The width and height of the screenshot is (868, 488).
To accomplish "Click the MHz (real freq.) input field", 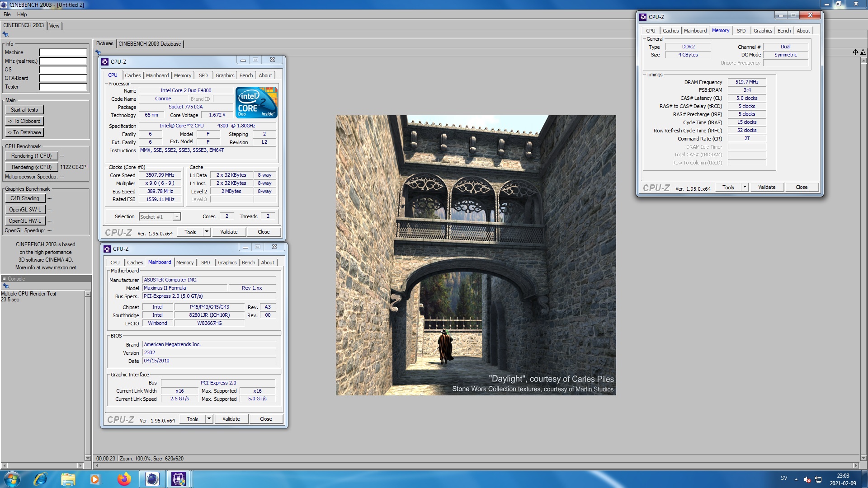I will 63,61.
